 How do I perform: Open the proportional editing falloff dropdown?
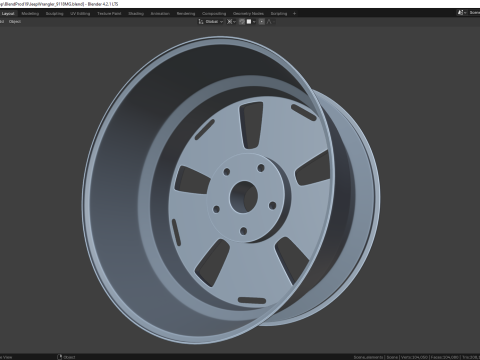(x=271, y=22)
